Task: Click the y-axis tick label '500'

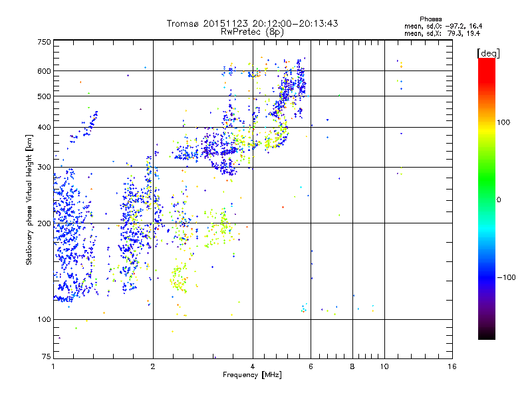Action: [x=44, y=96]
